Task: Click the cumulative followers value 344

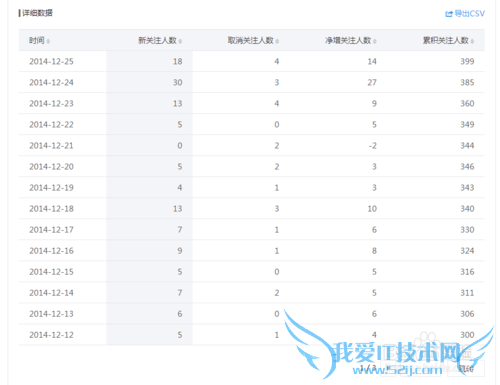Action: pos(467,145)
